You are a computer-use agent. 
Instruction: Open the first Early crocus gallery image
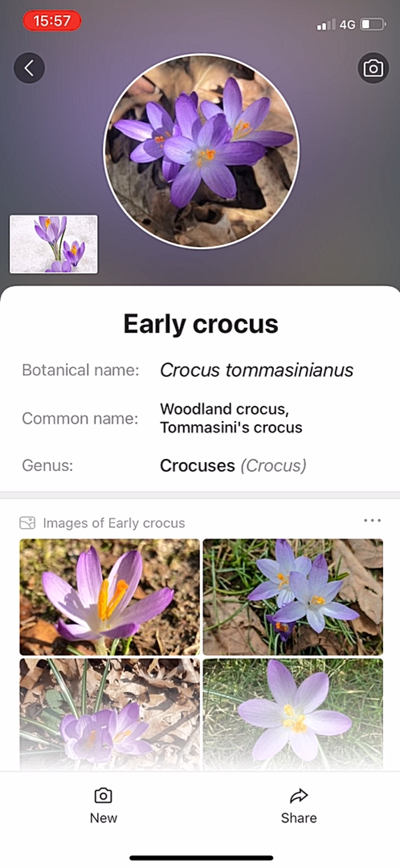(x=109, y=597)
